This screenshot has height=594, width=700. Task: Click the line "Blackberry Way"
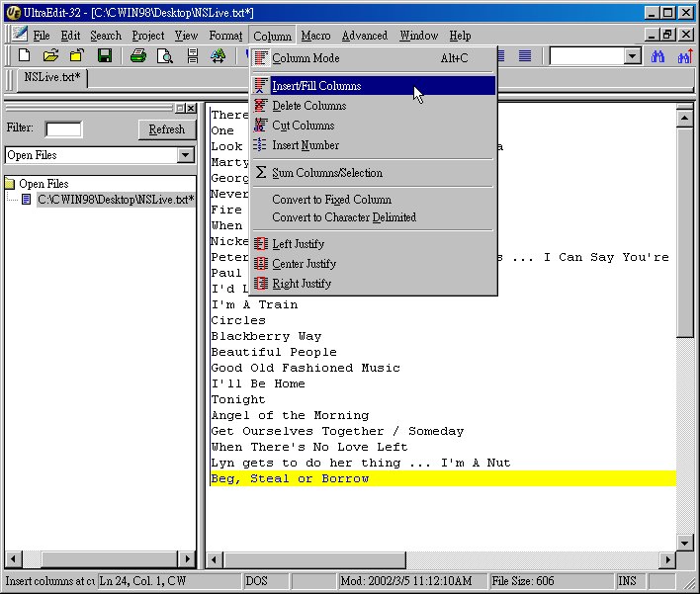pyautogui.click(x=266, y=336)
